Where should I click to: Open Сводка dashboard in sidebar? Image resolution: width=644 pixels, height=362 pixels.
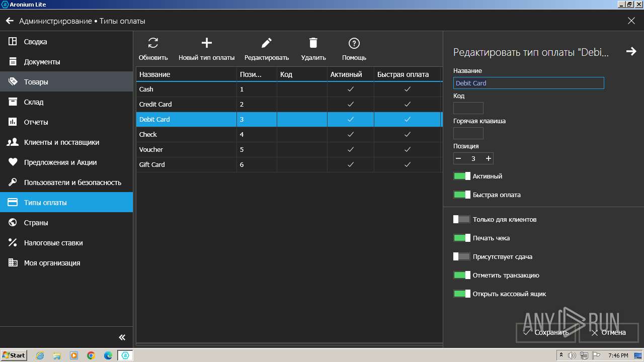(66, 42)
